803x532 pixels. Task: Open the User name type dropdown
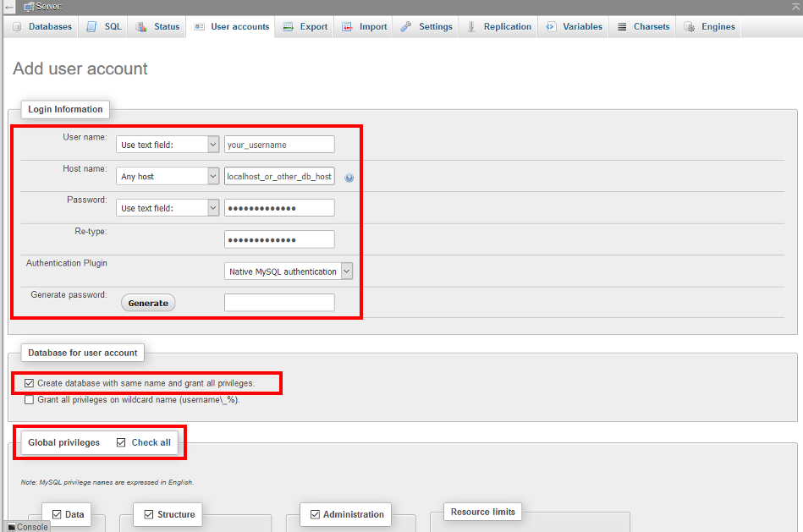[x=168, y=145]
